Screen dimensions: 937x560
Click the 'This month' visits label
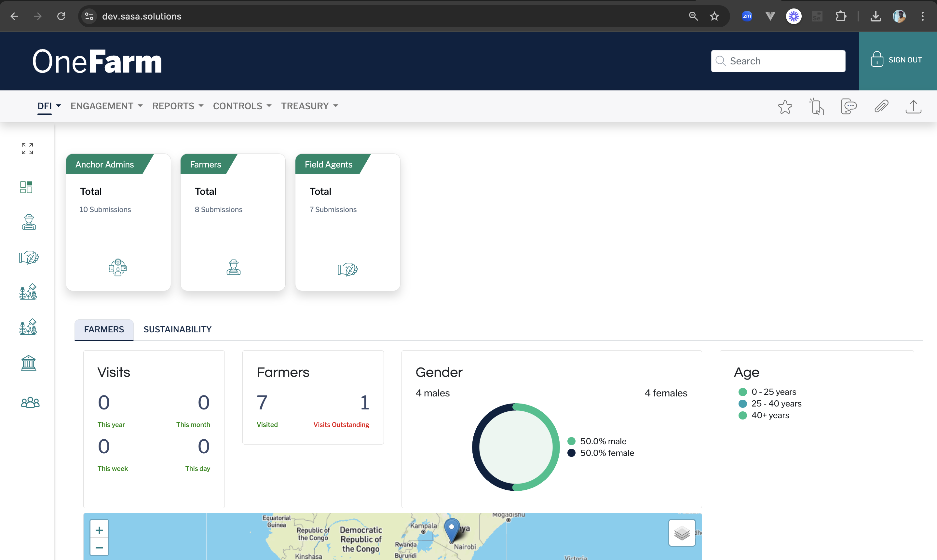coord(193,424)
